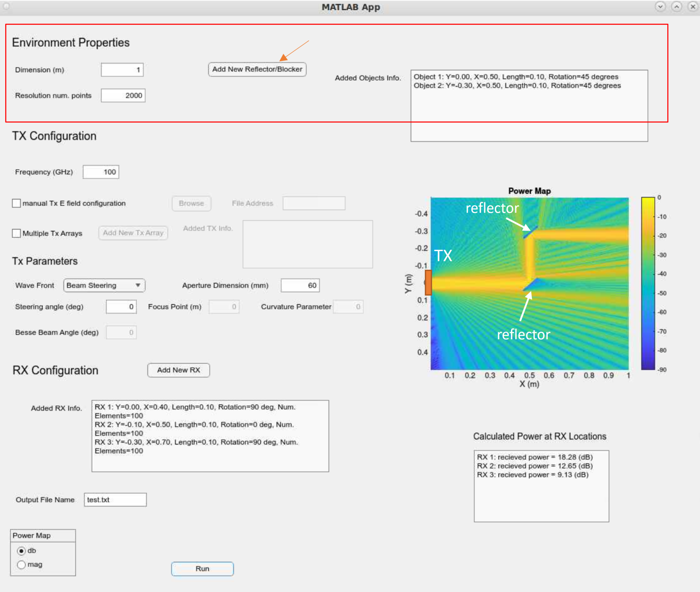The image size is (700, 592).
Task: Click the Y (m) axis label
Action: pyautogui.click(x=408, y=284)
